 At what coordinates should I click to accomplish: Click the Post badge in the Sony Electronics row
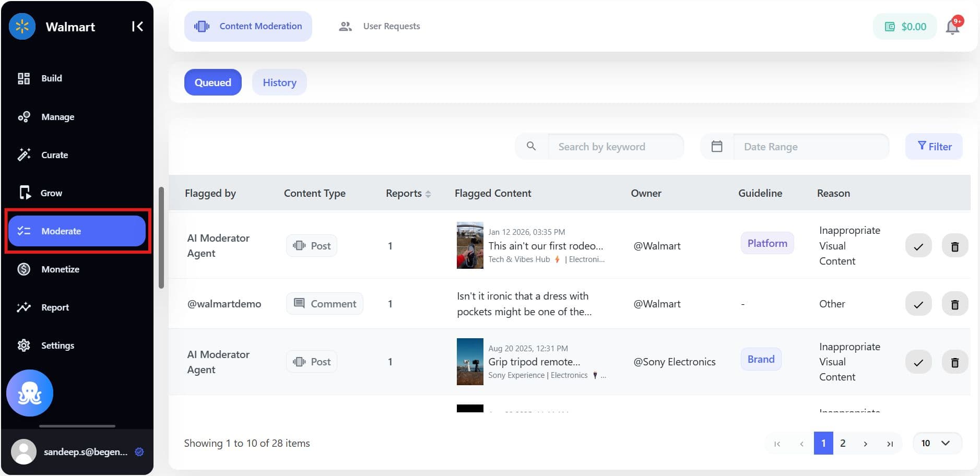tap(312, 362)
